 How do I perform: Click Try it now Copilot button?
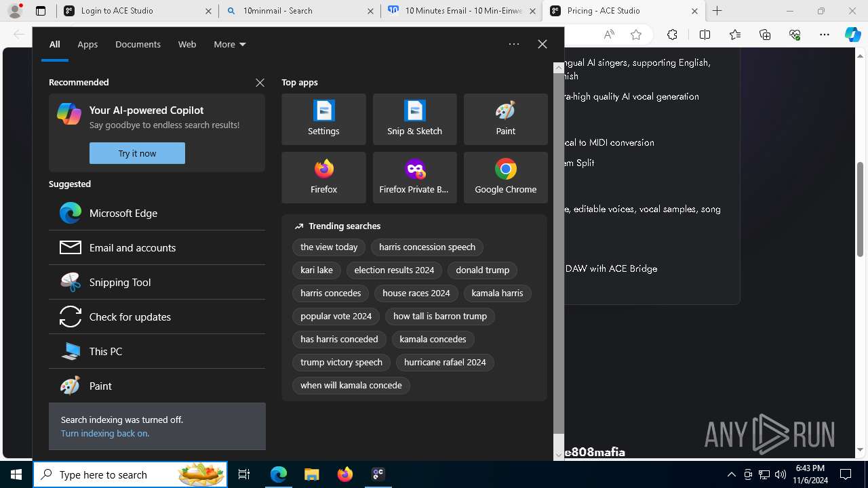pos(137,153)
